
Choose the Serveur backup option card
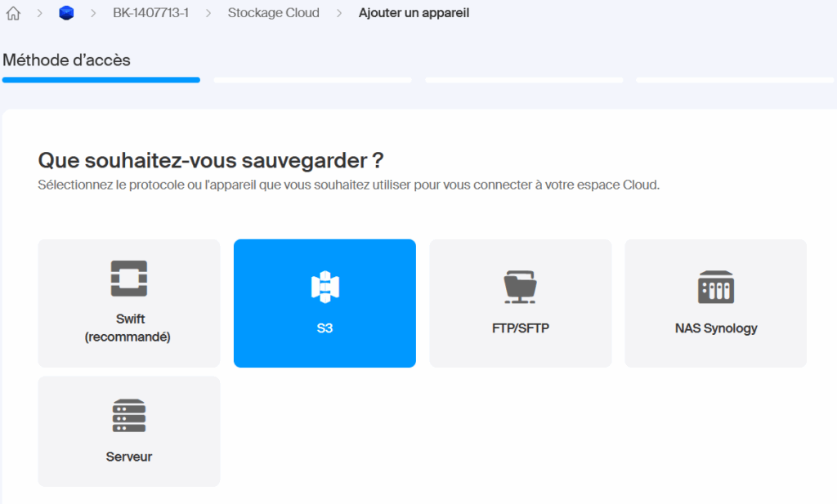[128, 431]
